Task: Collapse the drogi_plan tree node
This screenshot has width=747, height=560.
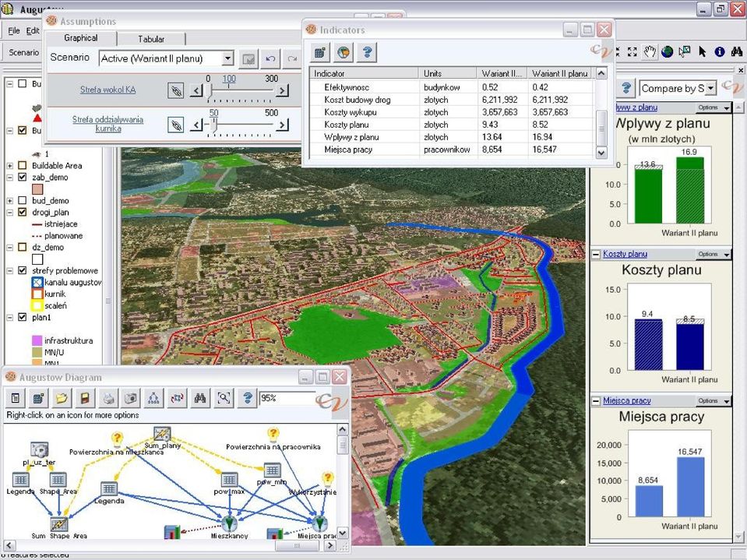Action: point(9,213)
